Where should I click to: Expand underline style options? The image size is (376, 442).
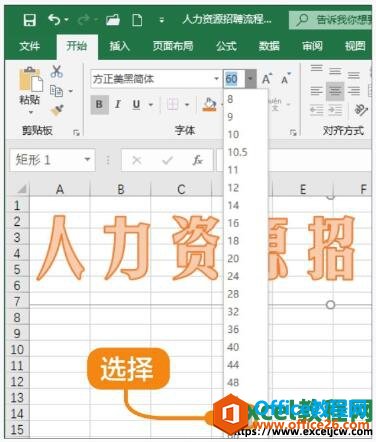tap(151, 105)
